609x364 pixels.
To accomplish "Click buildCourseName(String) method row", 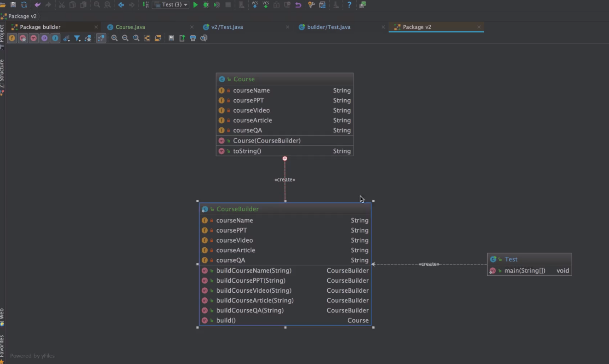I will [285, 271].
